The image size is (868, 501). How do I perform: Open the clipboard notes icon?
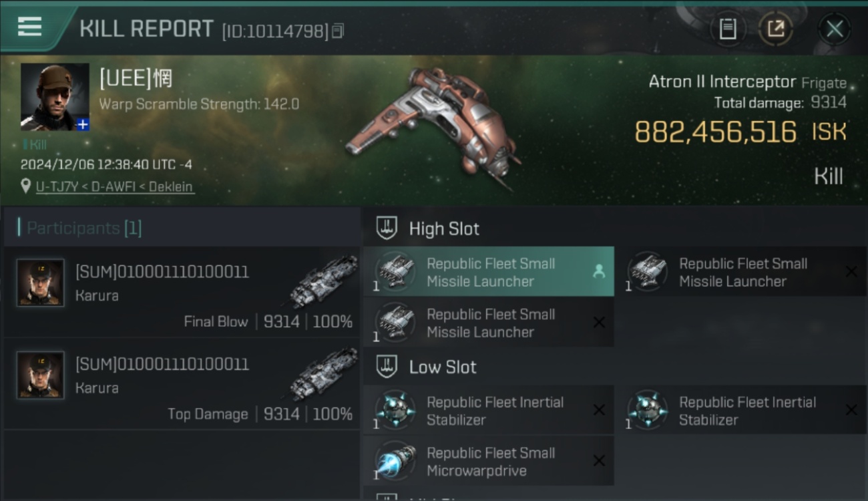coord(728,29)
